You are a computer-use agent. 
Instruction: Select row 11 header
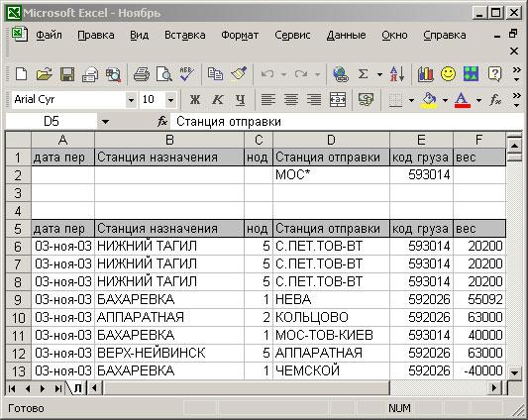18,336
